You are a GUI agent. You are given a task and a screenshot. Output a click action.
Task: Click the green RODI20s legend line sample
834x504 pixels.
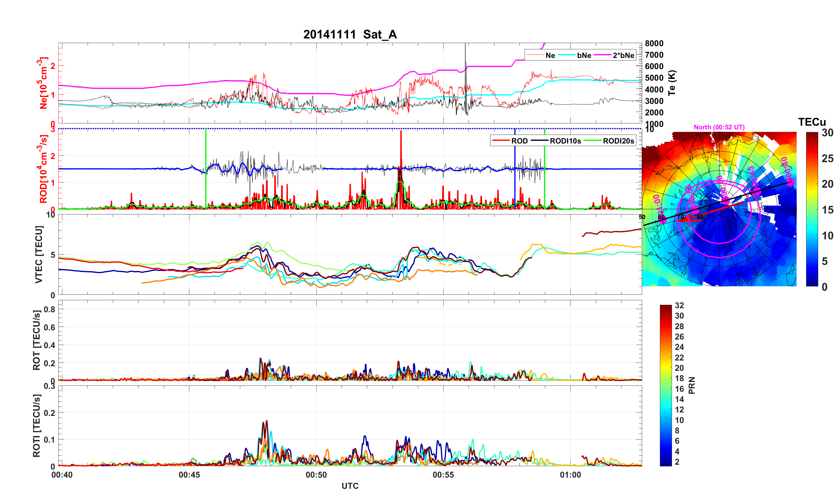click(x=592, y=141)
